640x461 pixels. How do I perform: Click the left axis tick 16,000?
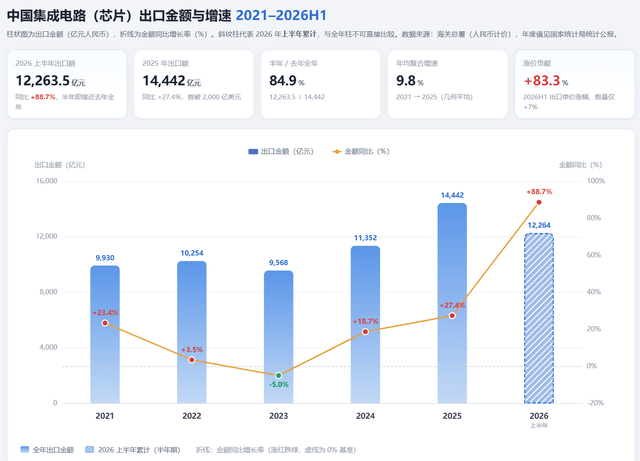coord(47,181)
